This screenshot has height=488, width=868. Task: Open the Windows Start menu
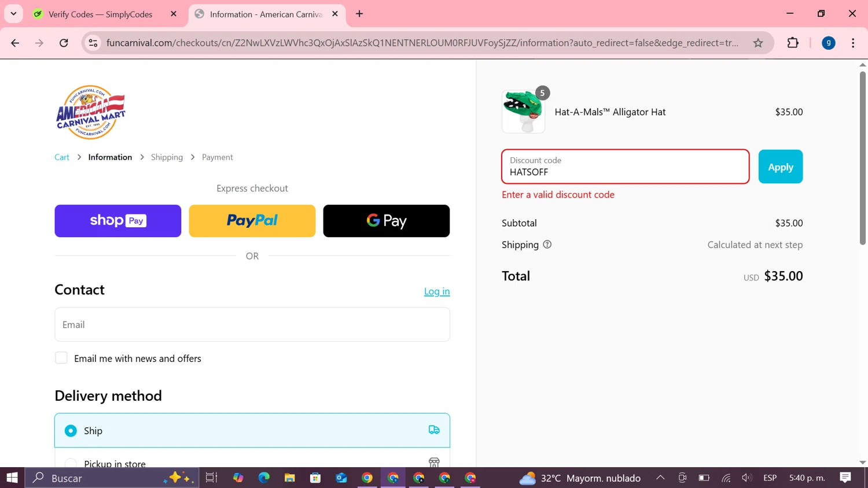12,478
